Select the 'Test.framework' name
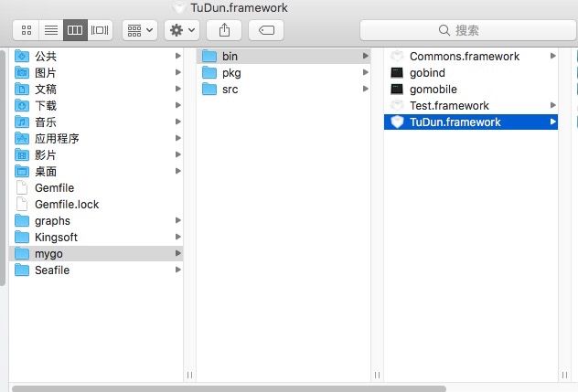This screenshot has width=578, height=392. (449, 106)
